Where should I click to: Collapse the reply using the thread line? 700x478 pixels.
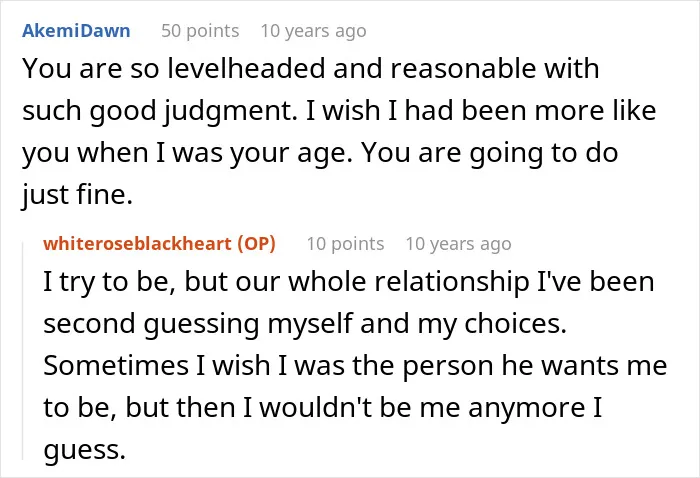[x=23, y=350]
